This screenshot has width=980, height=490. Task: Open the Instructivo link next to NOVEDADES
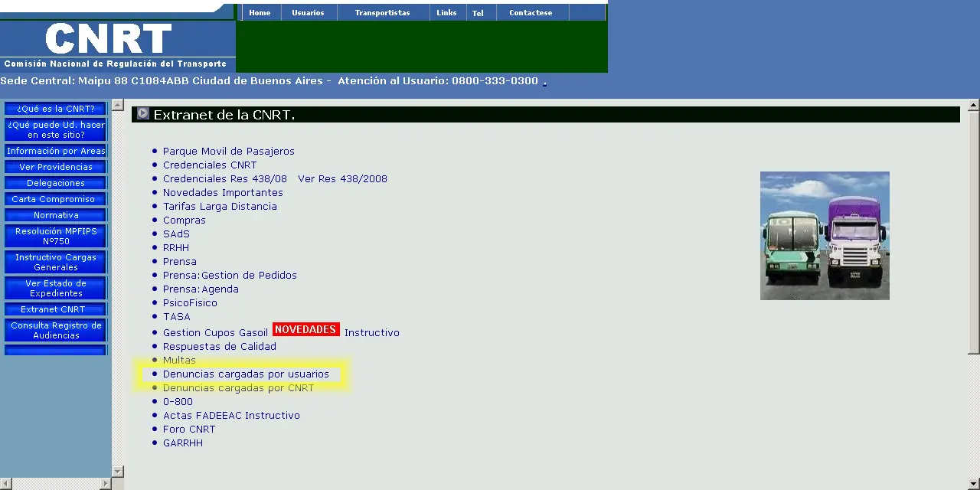point(371,333)
